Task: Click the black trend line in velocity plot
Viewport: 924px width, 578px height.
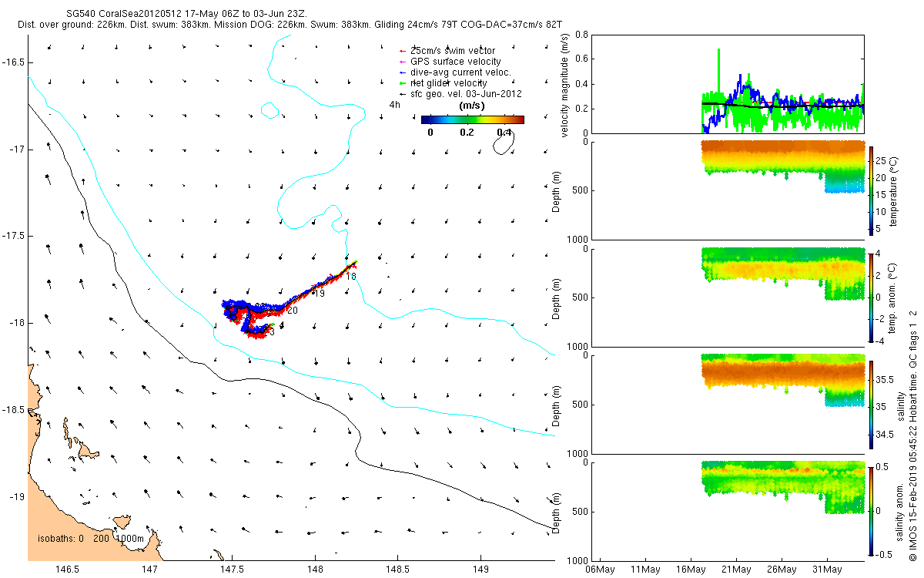Action: click(x=783, y=106)
